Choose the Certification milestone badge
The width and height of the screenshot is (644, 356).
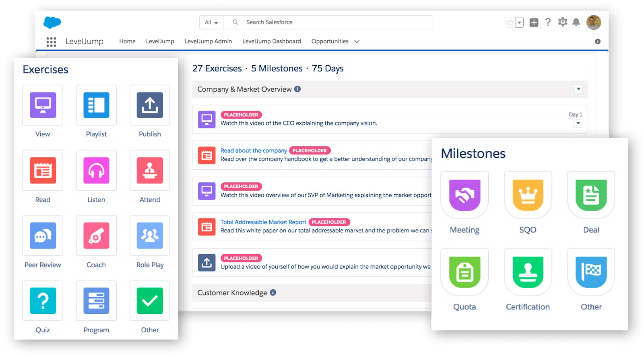pos(528,272)
